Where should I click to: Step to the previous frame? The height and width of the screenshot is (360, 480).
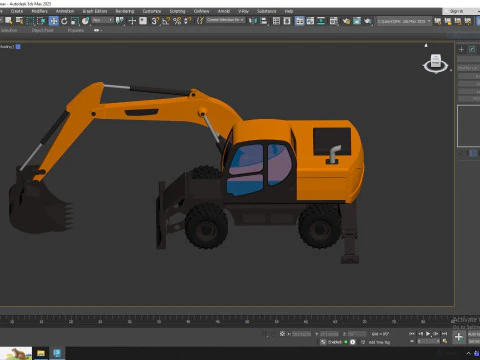pos(420,334)
